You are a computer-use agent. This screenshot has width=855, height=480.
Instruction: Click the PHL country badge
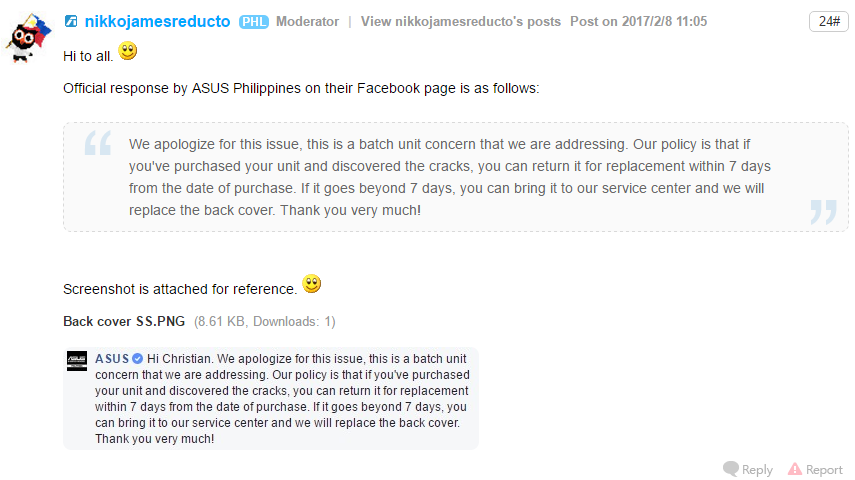coord(254,22)
